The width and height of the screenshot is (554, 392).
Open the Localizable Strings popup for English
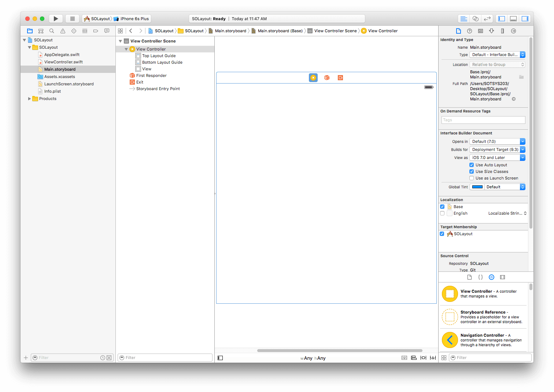pos(507,213)
